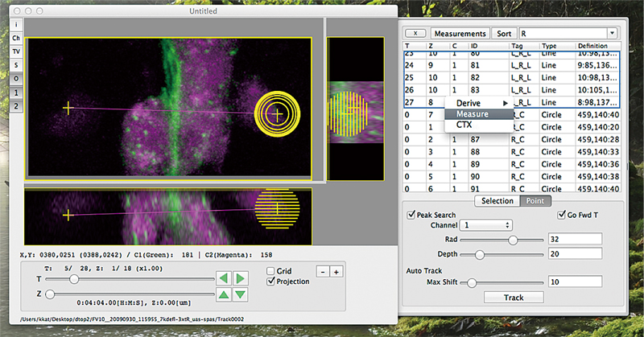
Task: Click the 'i' info button in sidebar
Action: [x=16, y=24]
